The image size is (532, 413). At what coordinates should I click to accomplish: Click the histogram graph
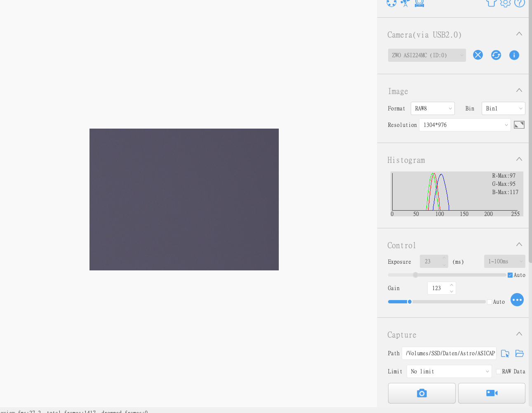(x=457, y=194)
